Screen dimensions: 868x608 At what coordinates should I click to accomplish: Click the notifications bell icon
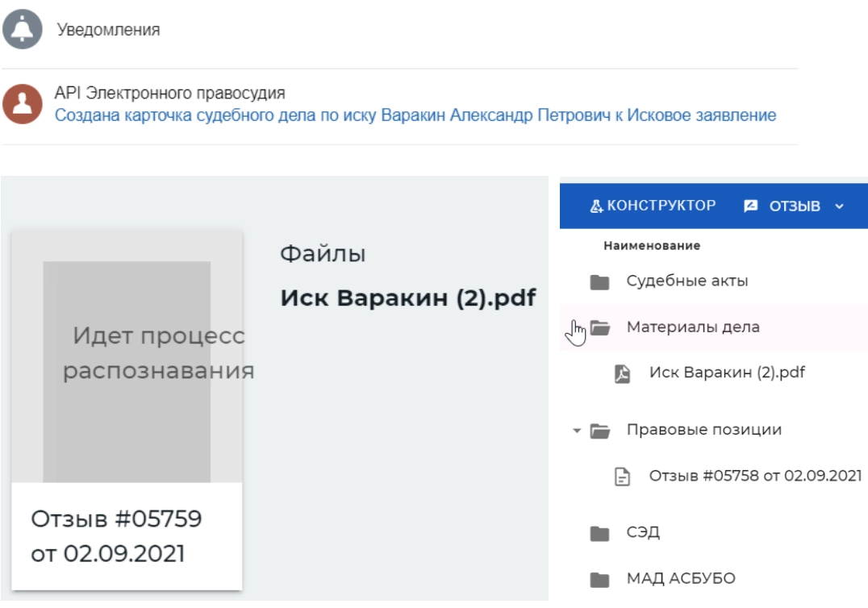point(23,31)
